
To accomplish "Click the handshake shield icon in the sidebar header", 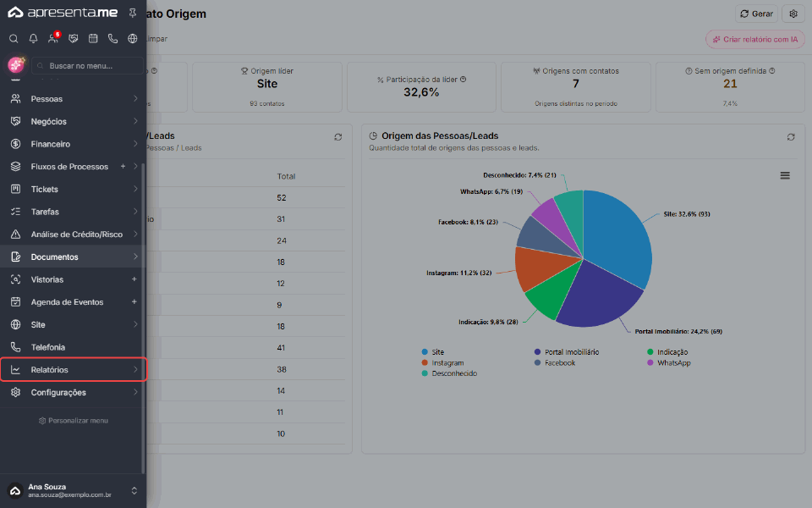I will point(73,38).
